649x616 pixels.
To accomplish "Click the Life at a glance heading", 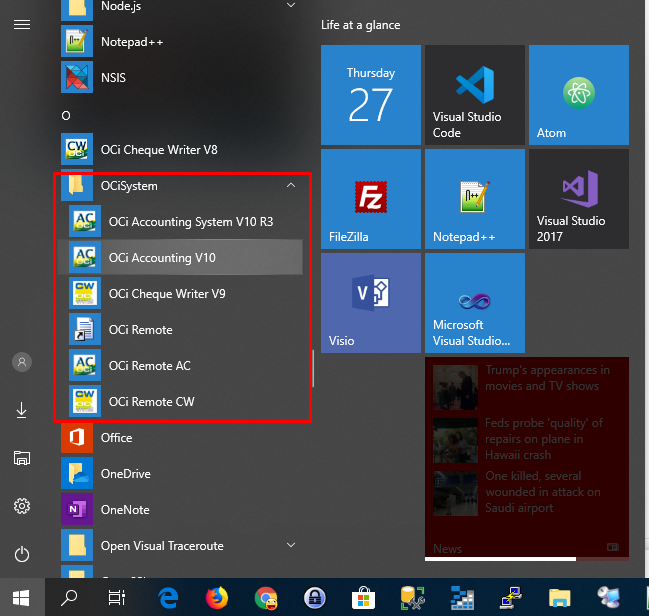I will pos(361,25).
